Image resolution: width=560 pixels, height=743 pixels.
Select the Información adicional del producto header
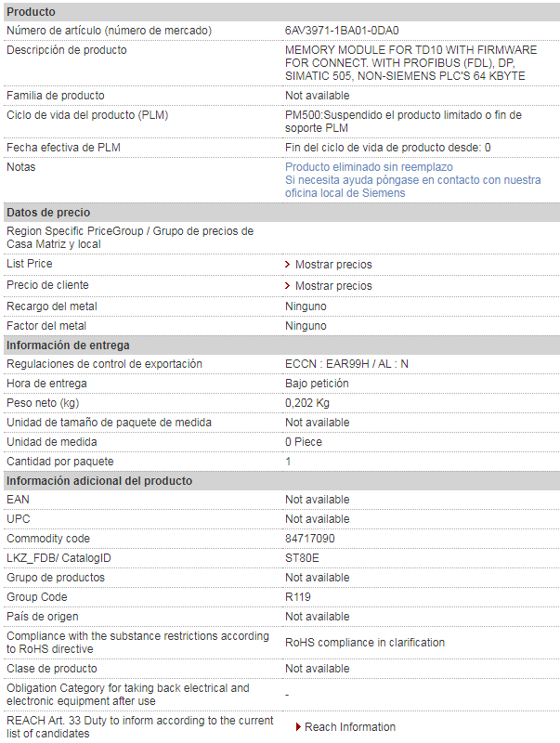[x=281, y=480]
